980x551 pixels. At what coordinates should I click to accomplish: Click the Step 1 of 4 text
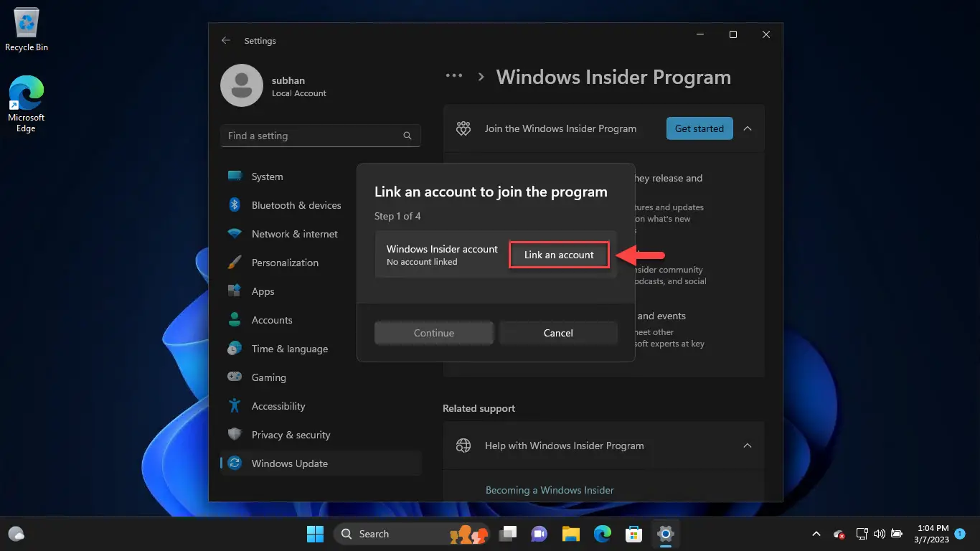[397, 216]
